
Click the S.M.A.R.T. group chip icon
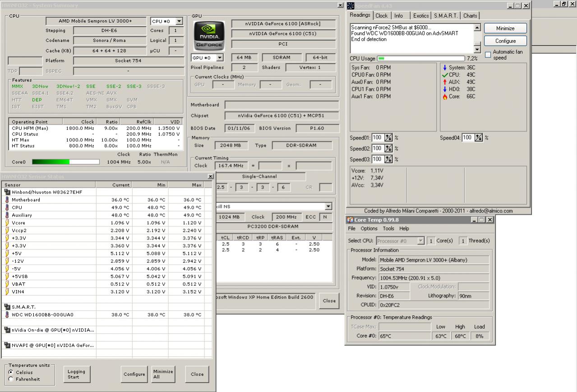[x=7, y=307]
